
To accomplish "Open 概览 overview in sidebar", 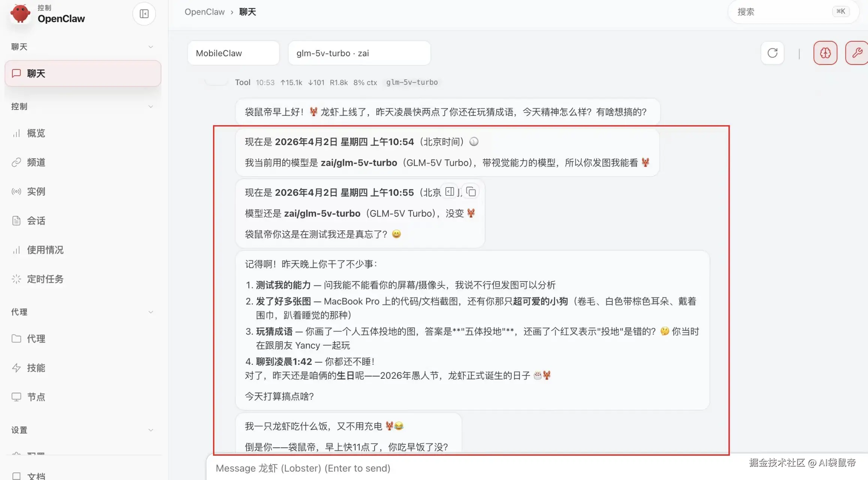I will [36, 133].
